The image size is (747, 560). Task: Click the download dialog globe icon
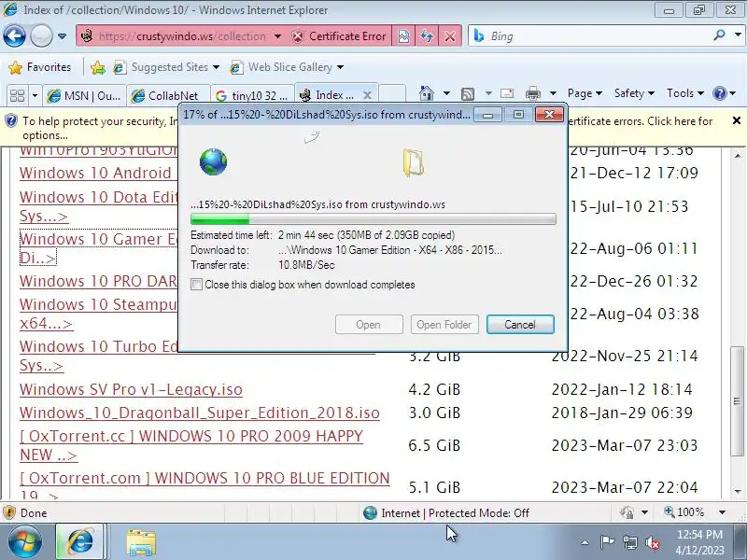(213, 161)
